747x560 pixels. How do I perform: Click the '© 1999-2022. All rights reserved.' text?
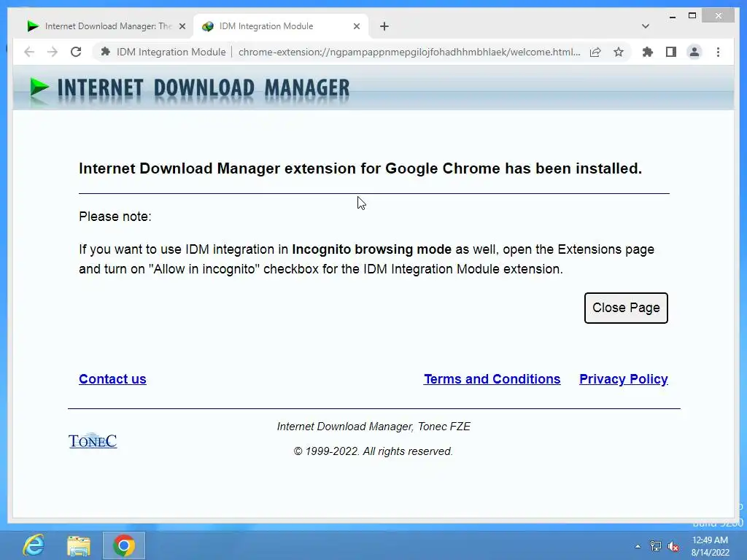click(373, 451)
